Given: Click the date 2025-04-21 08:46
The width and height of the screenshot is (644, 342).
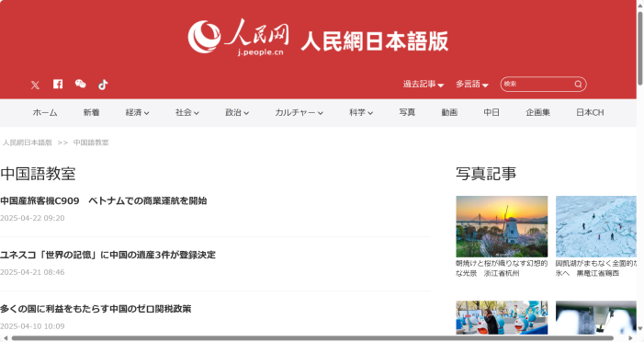Looking at the screenshot, I should click(32, 272).
